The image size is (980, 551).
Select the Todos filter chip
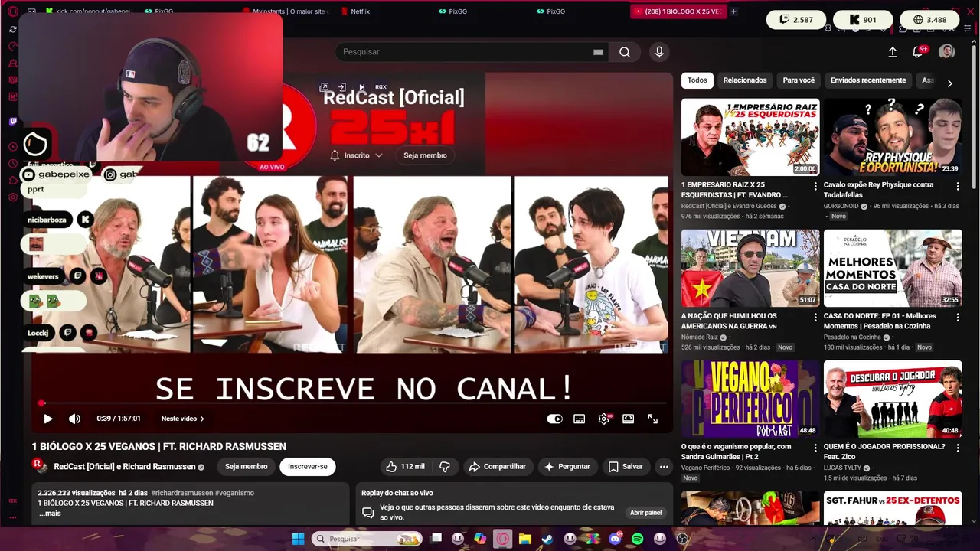pos(697,80)
